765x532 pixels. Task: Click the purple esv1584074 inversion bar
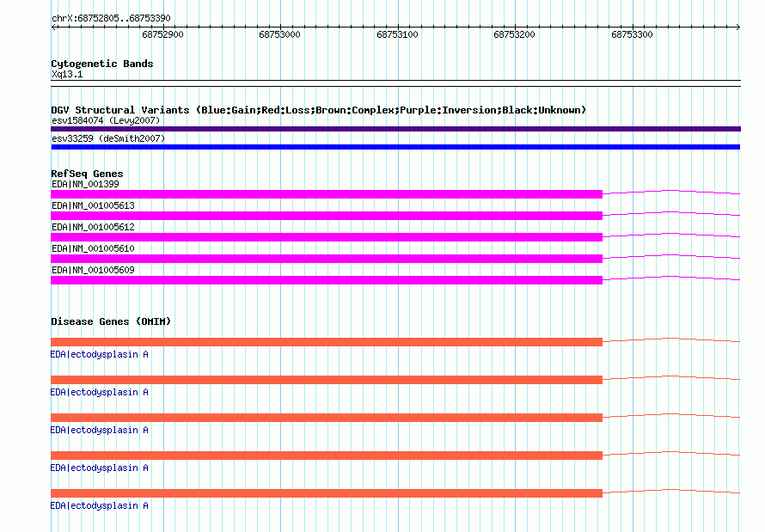pos(395,129)
